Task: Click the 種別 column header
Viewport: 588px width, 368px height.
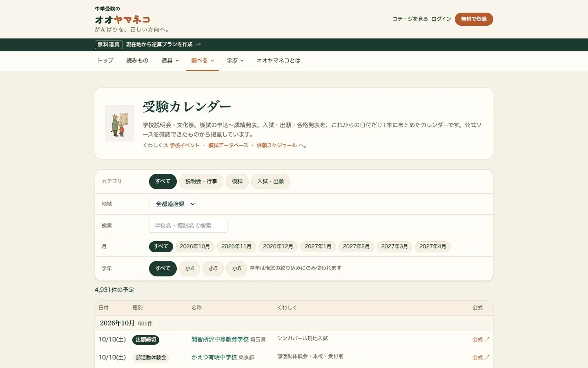Action: click(x=138, y=308)
